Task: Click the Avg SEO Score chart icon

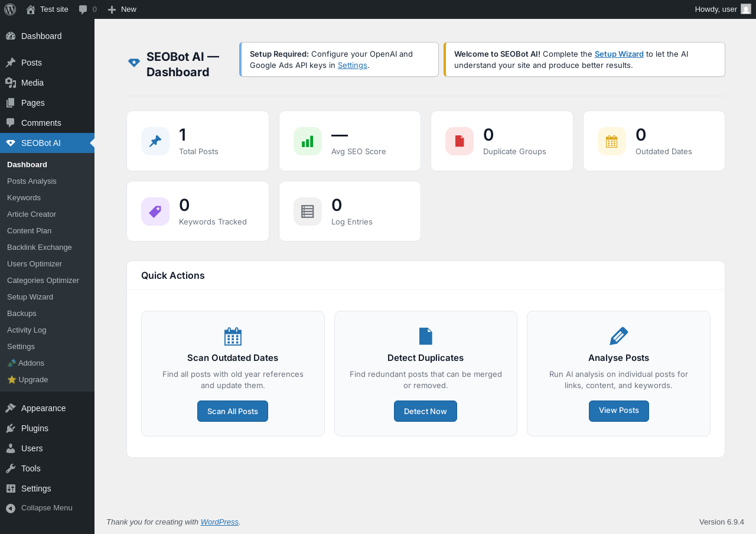Action: pyautogui.click(x=308, y=141)
